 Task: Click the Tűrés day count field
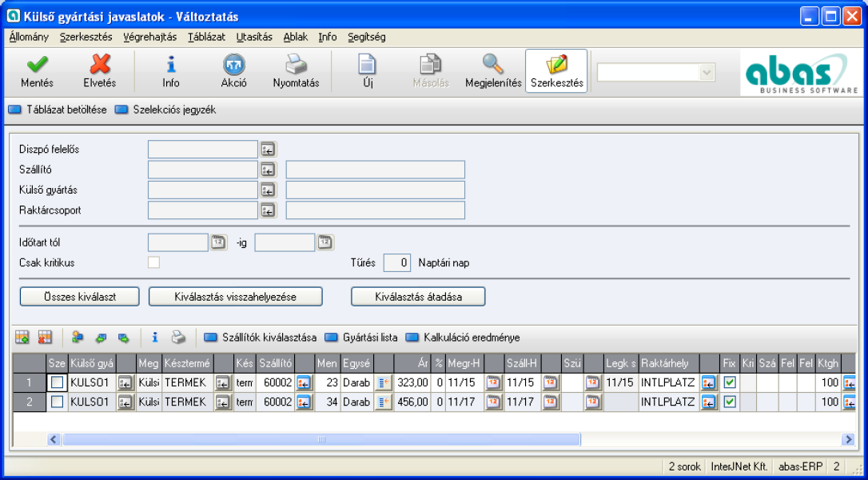[x=397, y=262]
